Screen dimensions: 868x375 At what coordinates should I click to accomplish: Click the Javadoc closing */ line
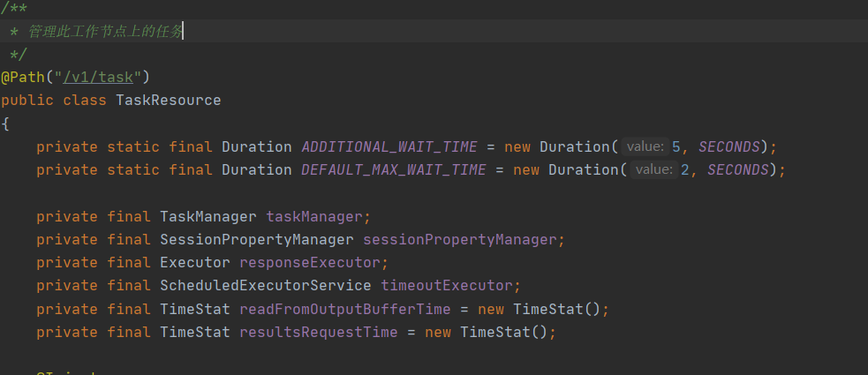point(19,54)
